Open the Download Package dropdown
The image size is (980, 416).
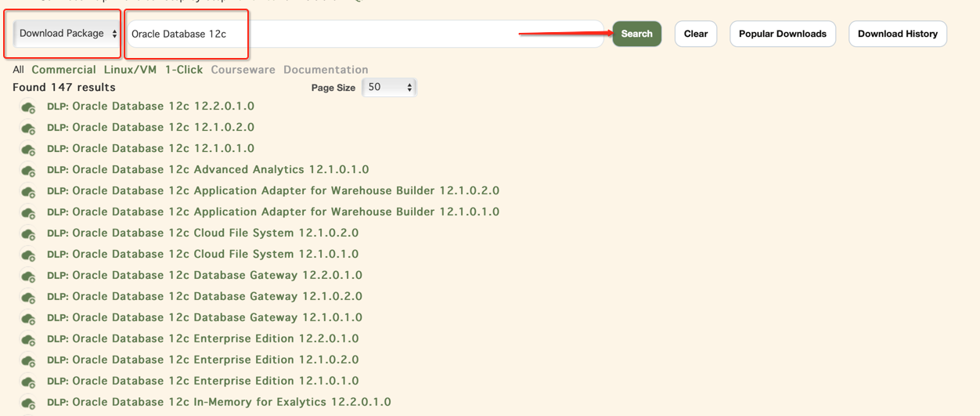coord(67,34)
